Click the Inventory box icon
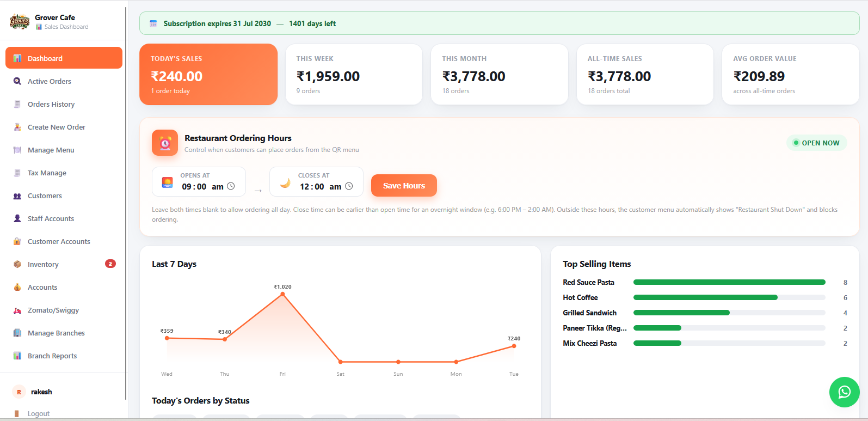 (17, 264)
